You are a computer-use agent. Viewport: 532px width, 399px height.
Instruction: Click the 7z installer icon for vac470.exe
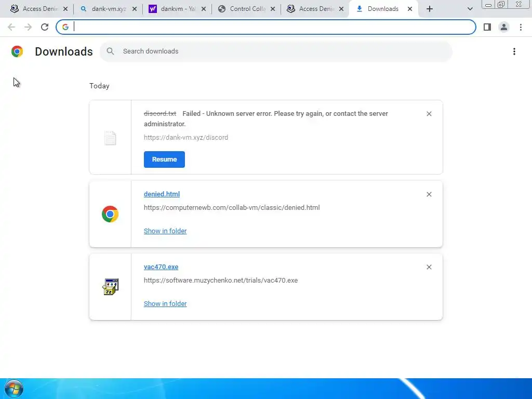point(110,287)
